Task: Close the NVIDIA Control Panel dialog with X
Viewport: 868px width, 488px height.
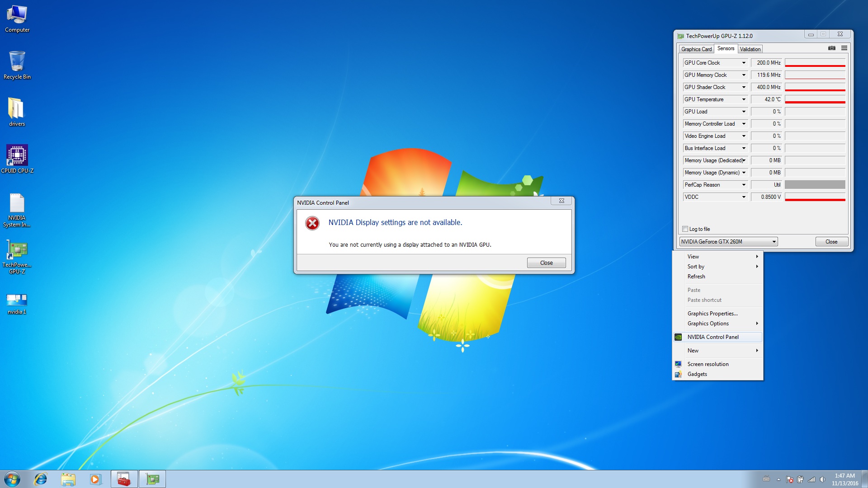Action: click(x=561, y=201)
